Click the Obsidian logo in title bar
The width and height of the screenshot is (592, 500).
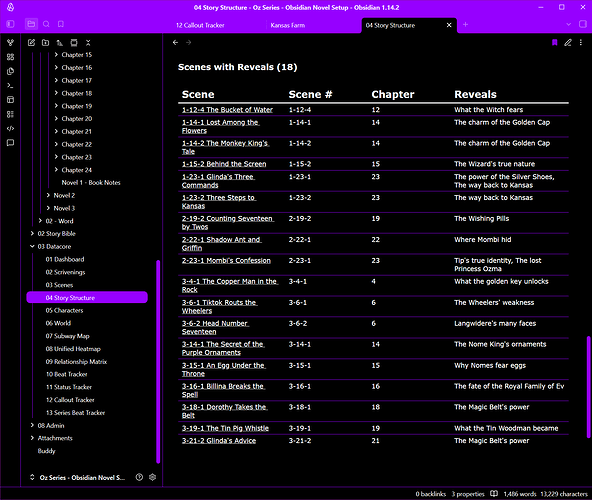pyautogui.click(x=11, y=7)
